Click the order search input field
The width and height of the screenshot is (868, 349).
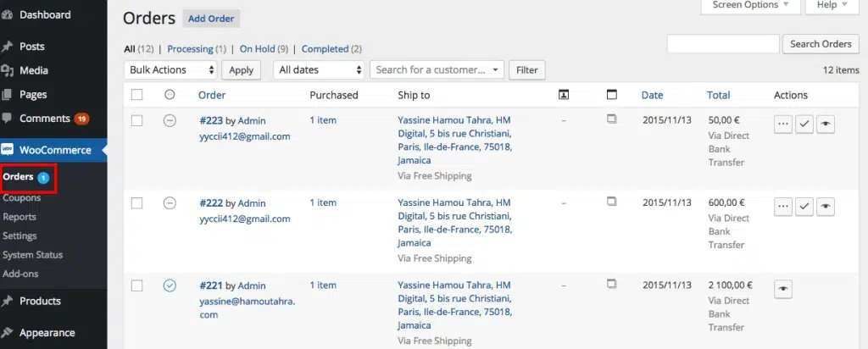[722, 44]
